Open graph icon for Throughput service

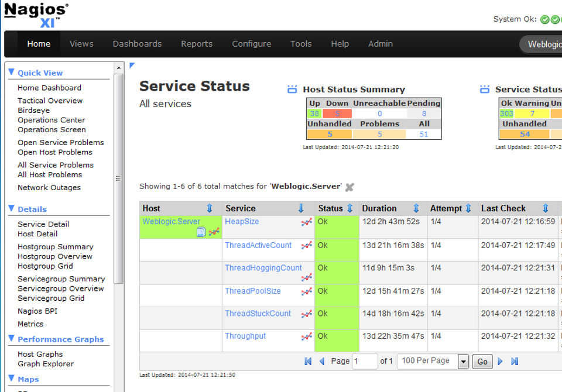click(x=306, y=336)
